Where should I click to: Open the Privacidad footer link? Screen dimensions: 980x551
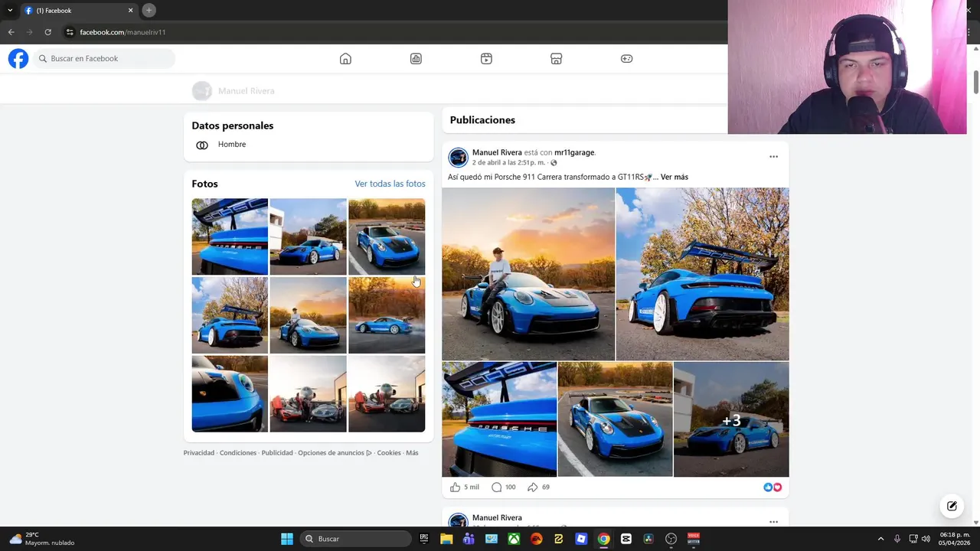point(199,453)
